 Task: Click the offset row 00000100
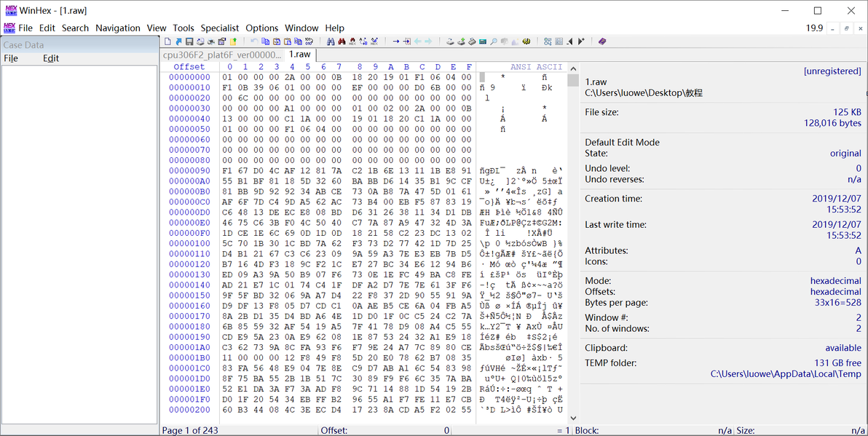click(x=189, y=243)
